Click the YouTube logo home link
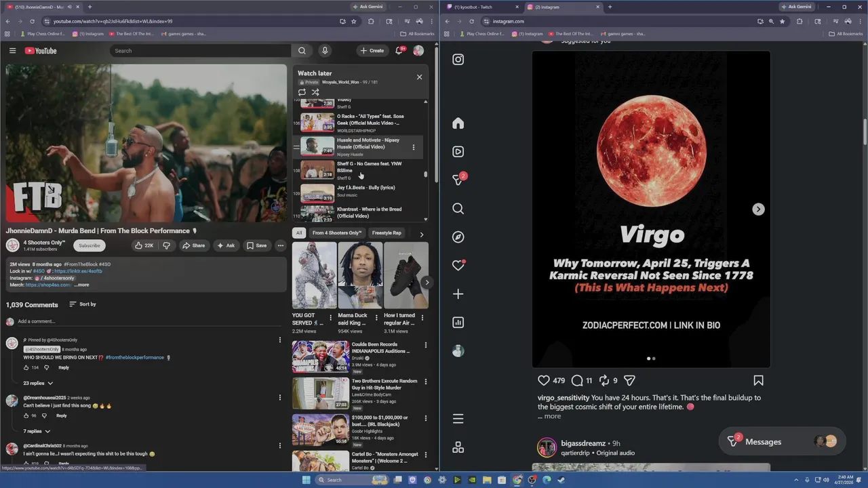This screenshot has height=488, width=868. (x=41, y=51)
